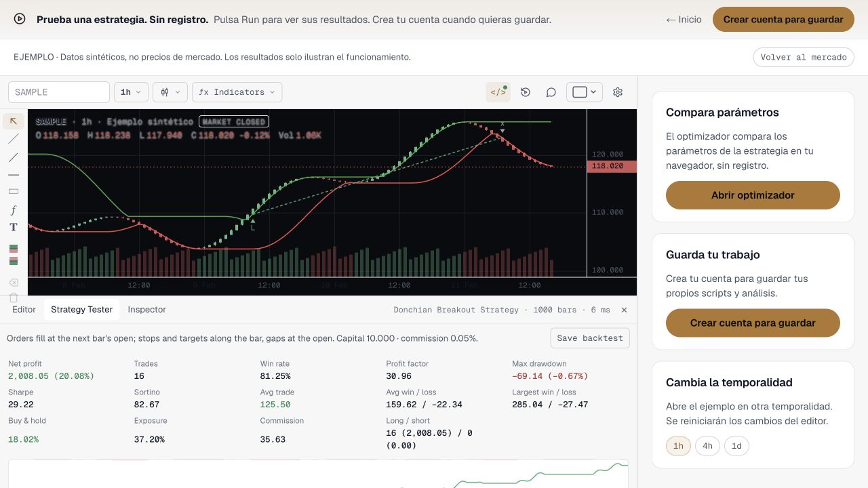The image size is (868, 488).
Task: Expand the fx Indicators dropdown
Action: tap(237, 92)
